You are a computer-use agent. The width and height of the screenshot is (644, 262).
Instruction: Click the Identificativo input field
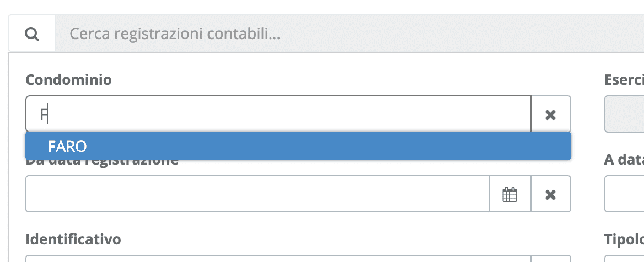(278, 259)
